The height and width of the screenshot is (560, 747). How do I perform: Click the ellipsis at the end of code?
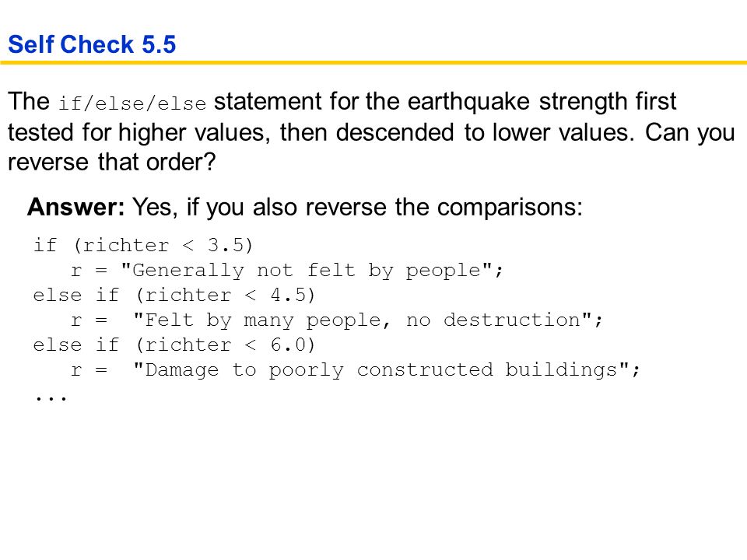tap(51, 397)
